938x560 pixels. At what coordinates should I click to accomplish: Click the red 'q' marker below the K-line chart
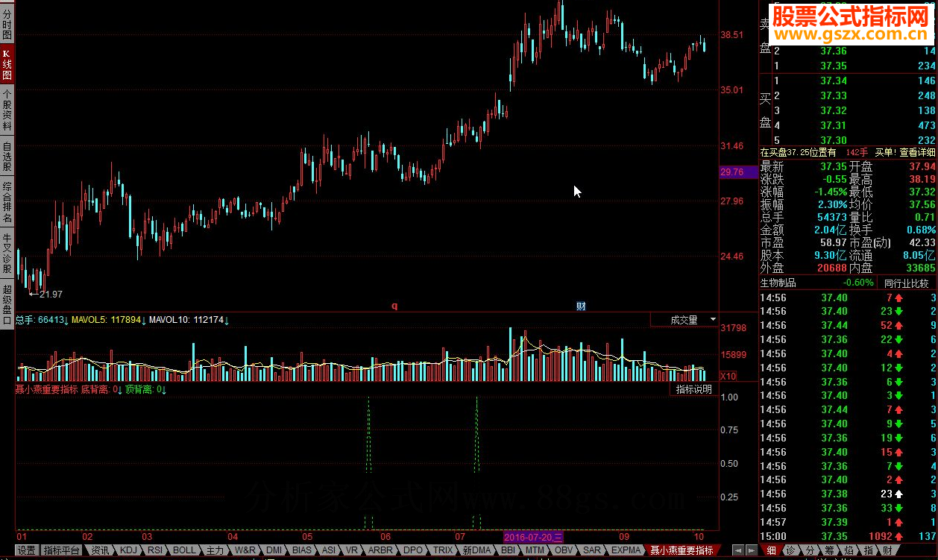tap(394, 306)
